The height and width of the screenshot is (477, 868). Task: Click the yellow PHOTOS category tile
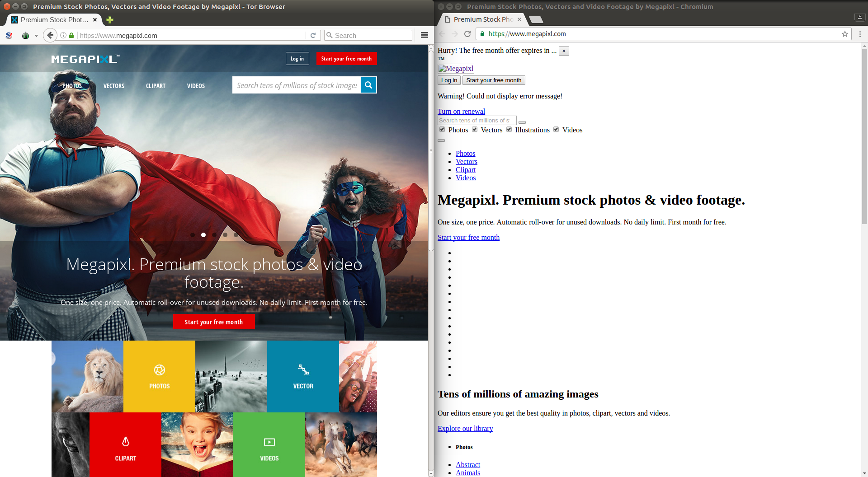click(159, 376)
